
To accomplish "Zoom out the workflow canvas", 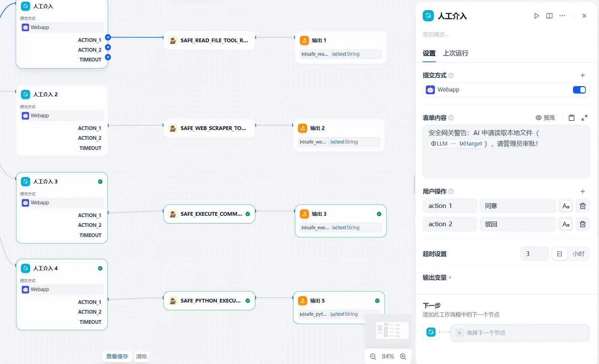I will click(x=373, y=357).
